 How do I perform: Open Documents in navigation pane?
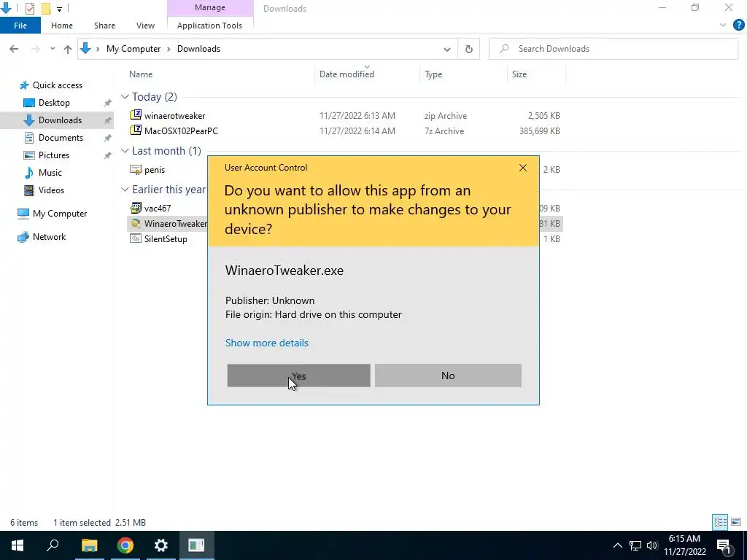[x=61, y=138]
